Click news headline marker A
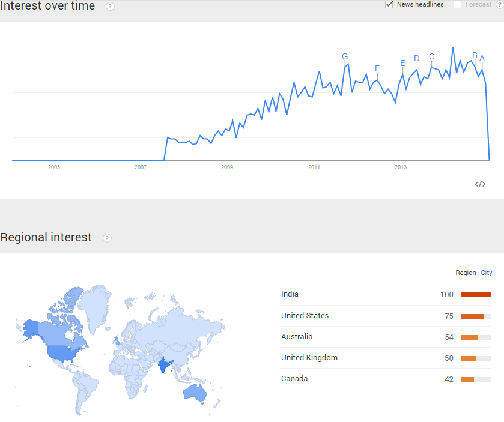This screenshot has height=422, width=504. click(482, 58)
